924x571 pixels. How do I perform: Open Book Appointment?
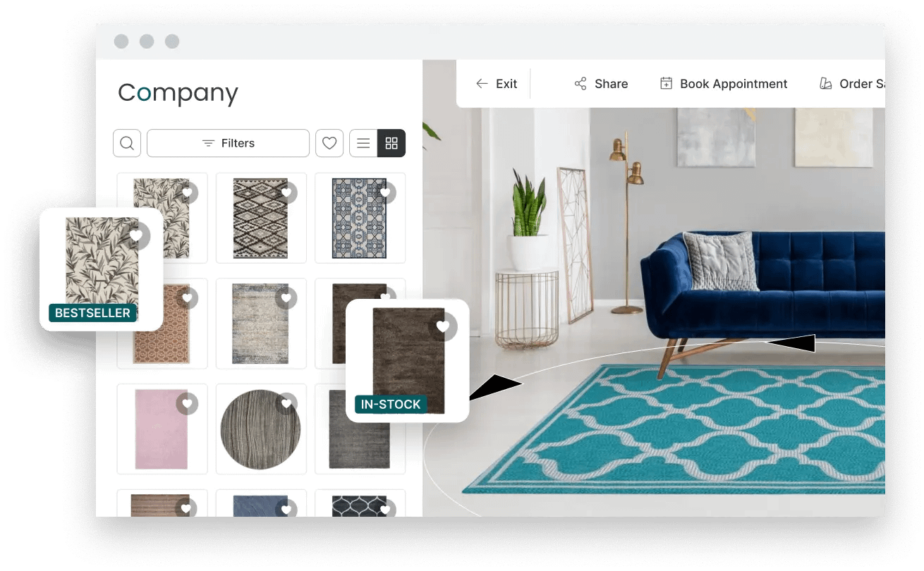point(724,84)
